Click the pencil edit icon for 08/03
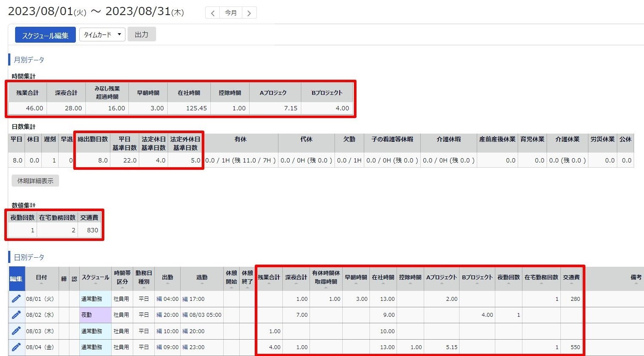The image size is (644, 356). (16, 331)
